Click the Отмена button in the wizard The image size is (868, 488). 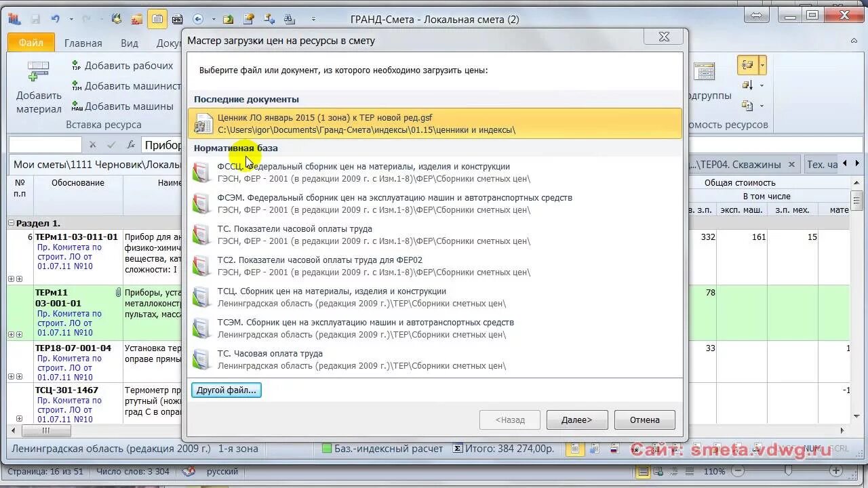[x=644, y=420]
